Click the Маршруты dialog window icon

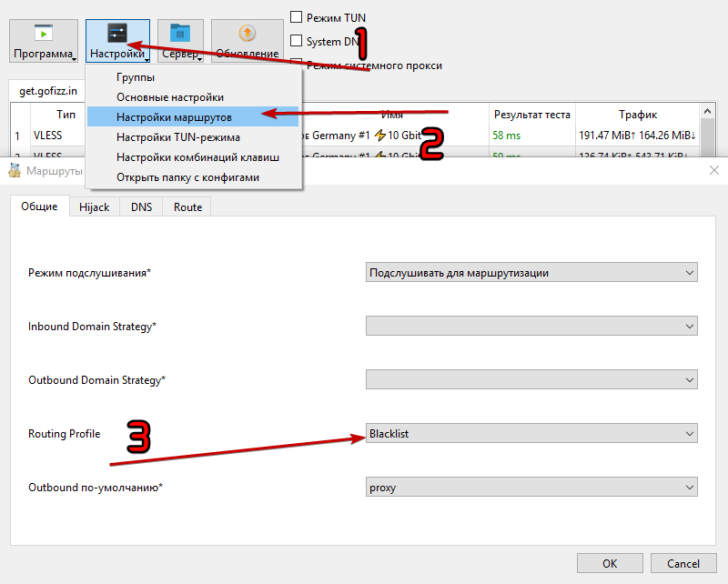click(15, 170)
